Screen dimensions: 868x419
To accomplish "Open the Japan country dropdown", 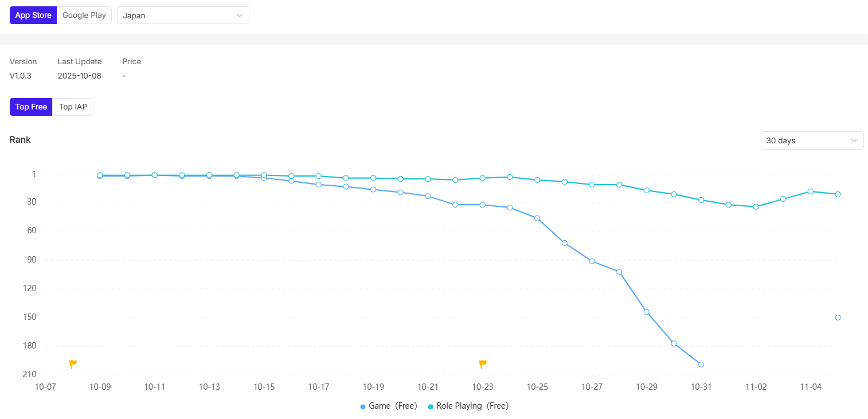I will point(183,15).
